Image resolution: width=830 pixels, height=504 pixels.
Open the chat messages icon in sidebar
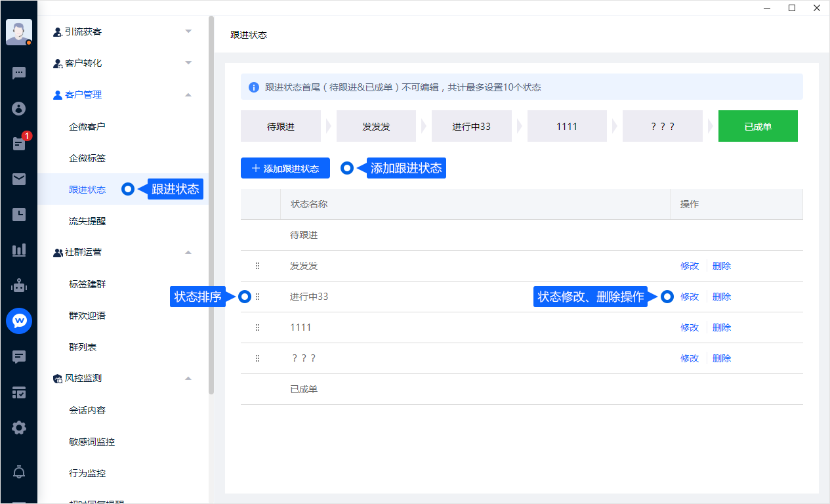pyautogui.click(x=19, y=73)
